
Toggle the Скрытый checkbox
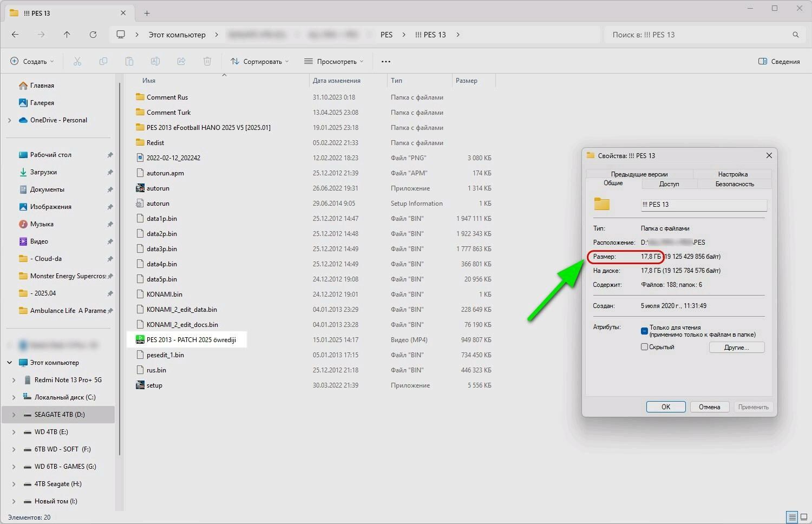tap(644, 347)
